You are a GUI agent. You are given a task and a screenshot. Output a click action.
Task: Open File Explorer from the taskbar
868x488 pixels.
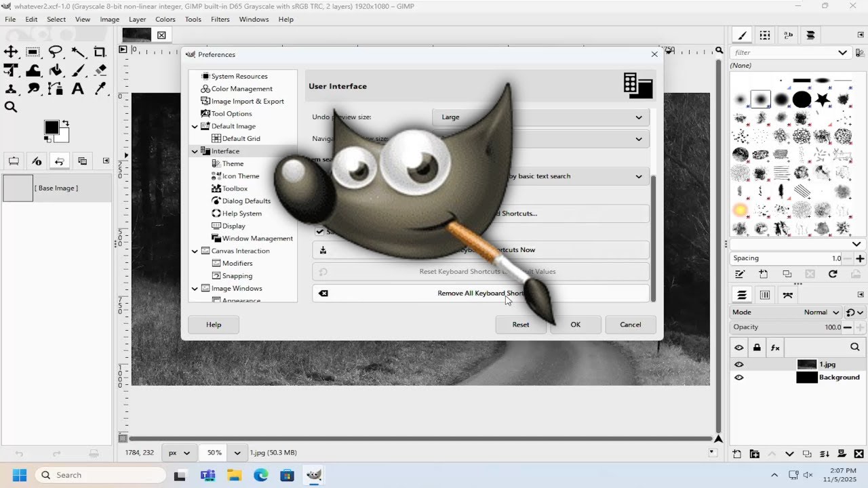[234, 475]
